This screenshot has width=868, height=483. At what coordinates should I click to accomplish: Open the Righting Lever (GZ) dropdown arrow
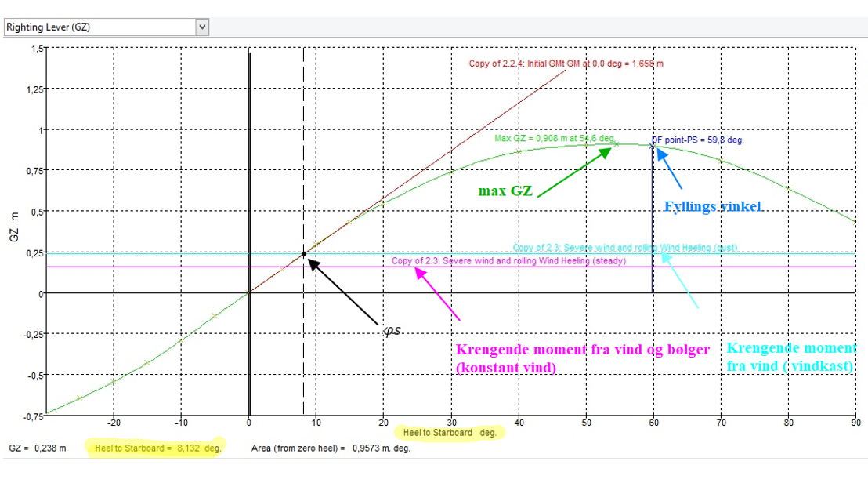point(203,27)
